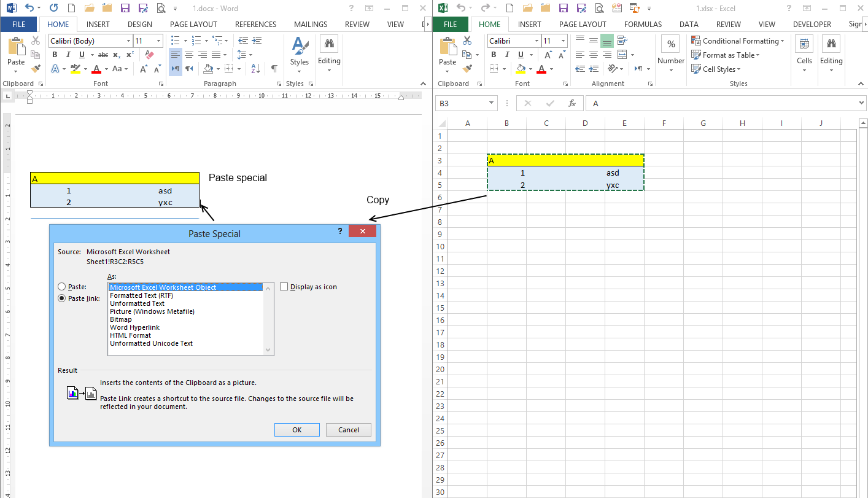Open Cell Styles dropdown in Excel

pos(717,69)
